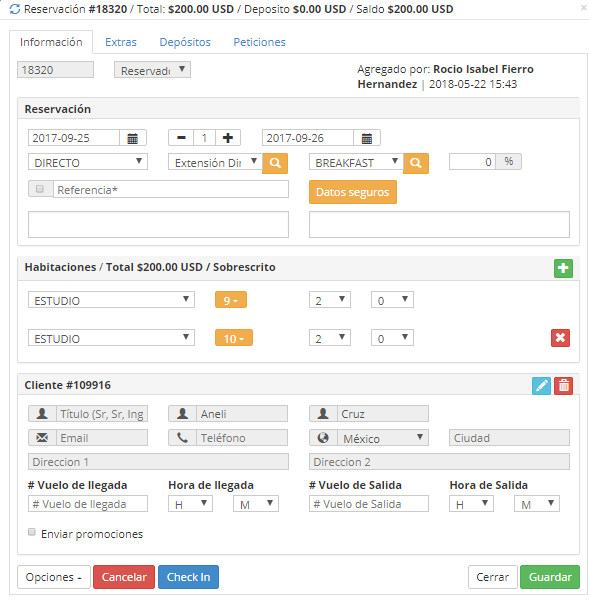Open the check-out date calendar icon

pyautogui.click(x=367, y=138)
